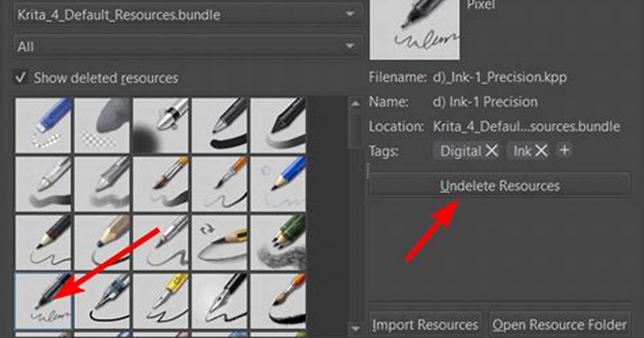The image size is (644, 338).
Task: Select the gray-tipped smudge brush preset
Action: 102,184
